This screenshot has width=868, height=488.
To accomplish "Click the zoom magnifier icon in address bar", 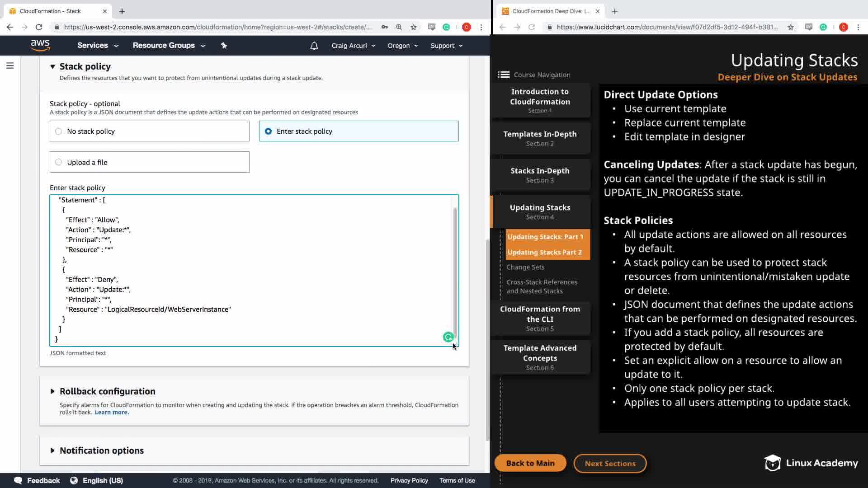I will pos(399,27).
